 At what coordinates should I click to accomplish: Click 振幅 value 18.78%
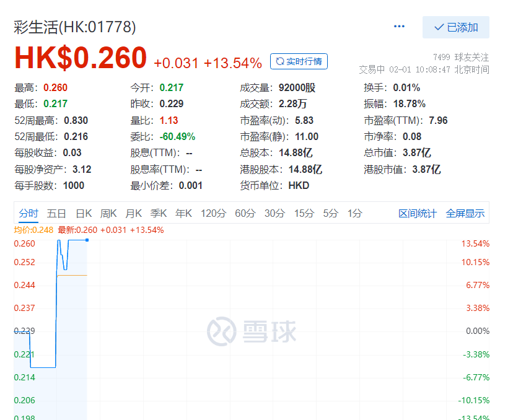410,104
